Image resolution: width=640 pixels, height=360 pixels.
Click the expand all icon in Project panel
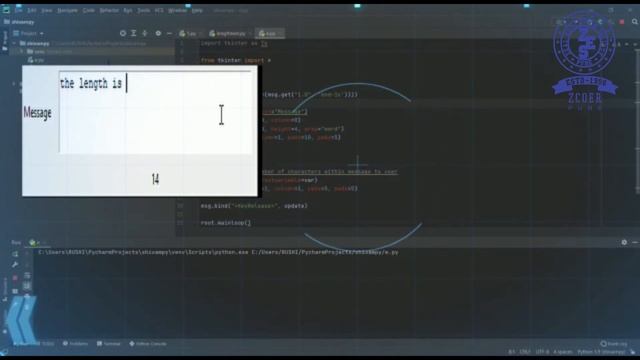133,33
